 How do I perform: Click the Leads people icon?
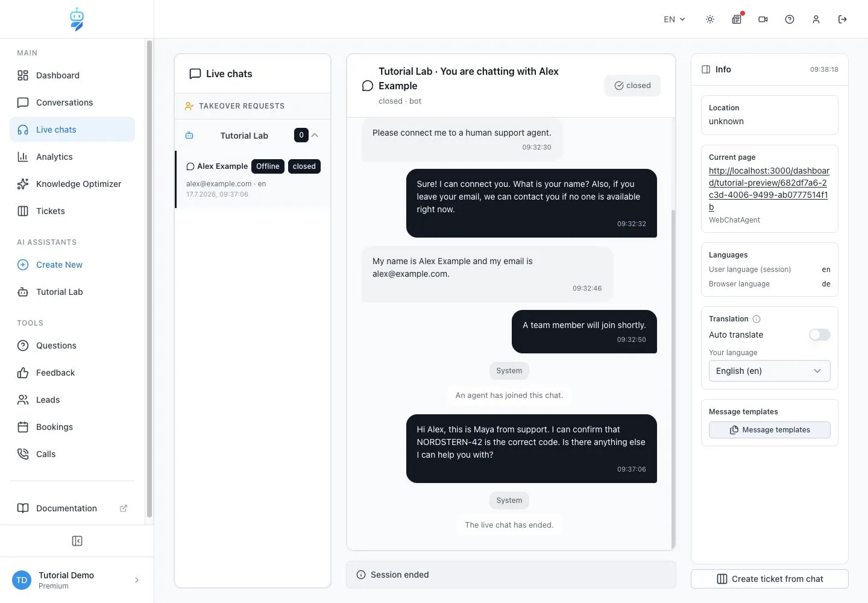[23, 400]
